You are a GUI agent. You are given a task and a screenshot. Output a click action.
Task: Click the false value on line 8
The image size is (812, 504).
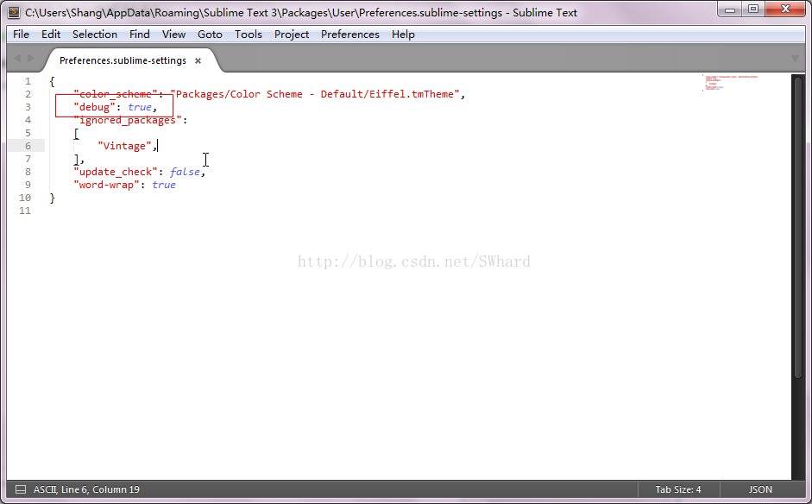(x=185, y=172)
